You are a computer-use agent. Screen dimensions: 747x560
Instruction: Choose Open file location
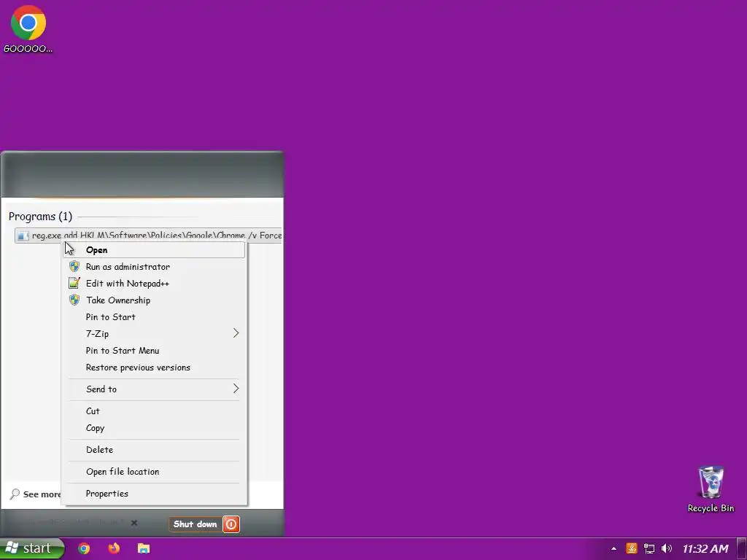154,472
